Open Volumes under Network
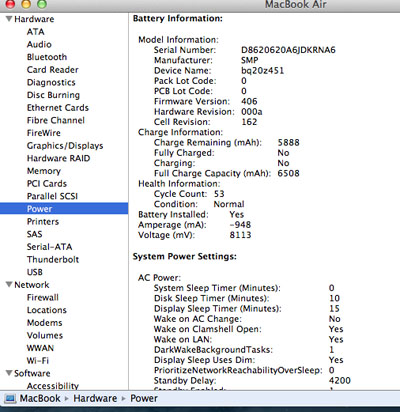The width and height of the screenshot is (400, 412). click(x=45, y=335)
